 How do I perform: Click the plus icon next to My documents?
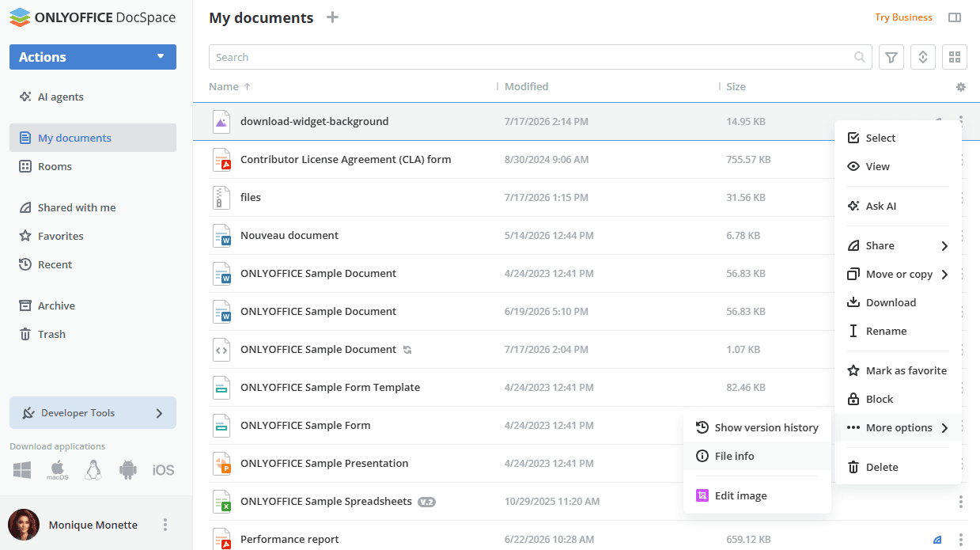(333, 17)
